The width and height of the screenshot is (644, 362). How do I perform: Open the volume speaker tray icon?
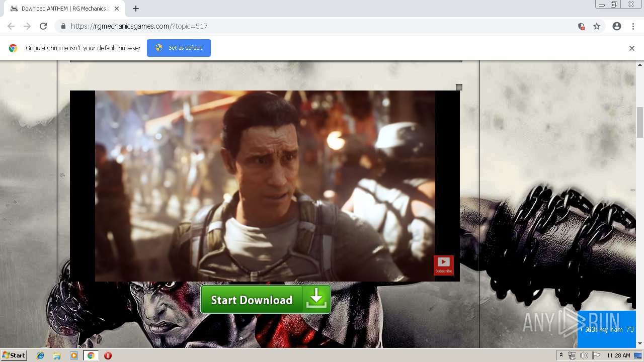click(x=584, y=355)
